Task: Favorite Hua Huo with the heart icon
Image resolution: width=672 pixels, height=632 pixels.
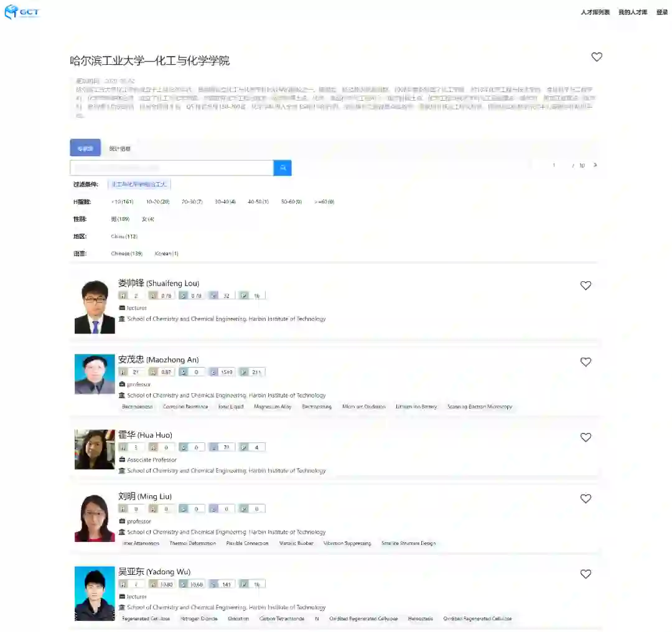Action: pos(586,437)
